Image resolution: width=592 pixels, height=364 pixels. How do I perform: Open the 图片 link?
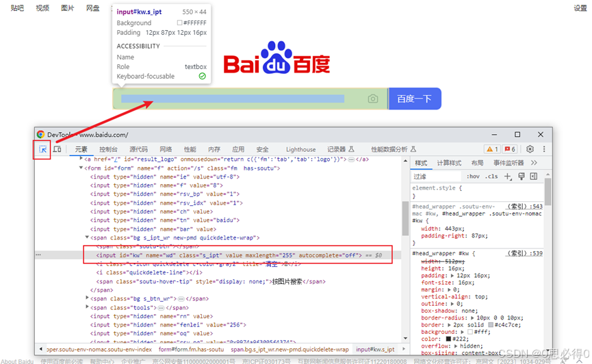68,8
